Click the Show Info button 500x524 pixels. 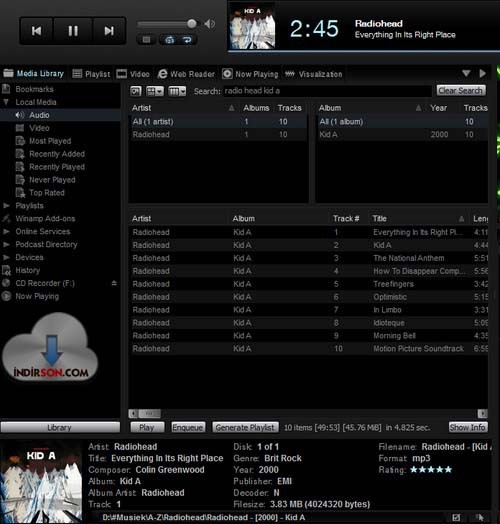(x=468, y=427)
